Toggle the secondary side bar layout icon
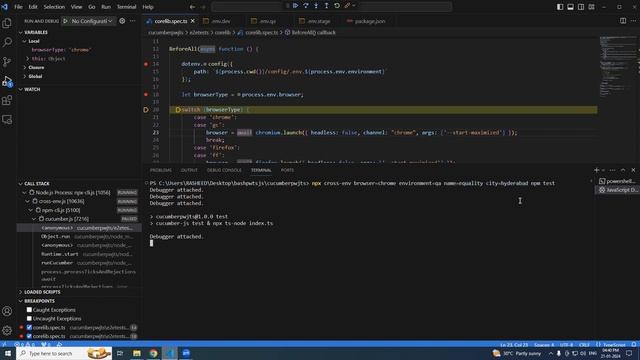This screenshot has width=640, height=360. (581, 7)
